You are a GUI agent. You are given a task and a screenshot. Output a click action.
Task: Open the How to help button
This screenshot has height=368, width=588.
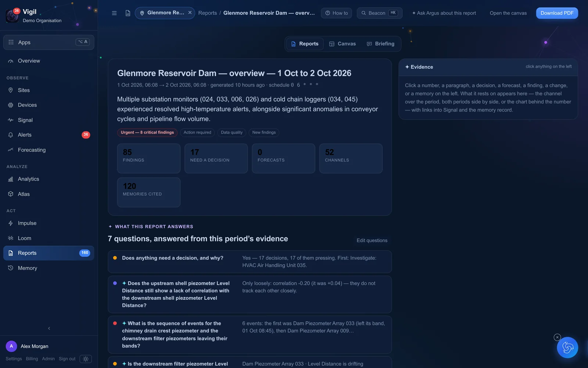point(337,13)
